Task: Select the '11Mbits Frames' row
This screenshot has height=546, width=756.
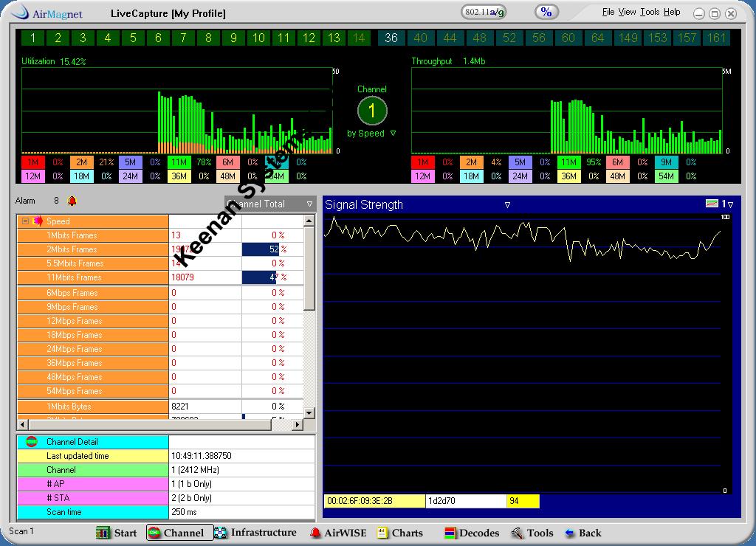Action: coord(160,277)
